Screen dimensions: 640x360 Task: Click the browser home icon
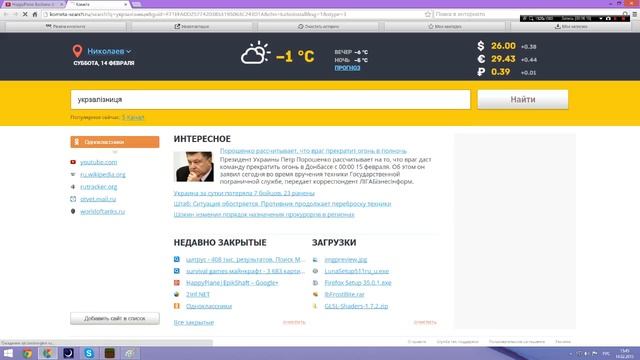click(35, 14)
